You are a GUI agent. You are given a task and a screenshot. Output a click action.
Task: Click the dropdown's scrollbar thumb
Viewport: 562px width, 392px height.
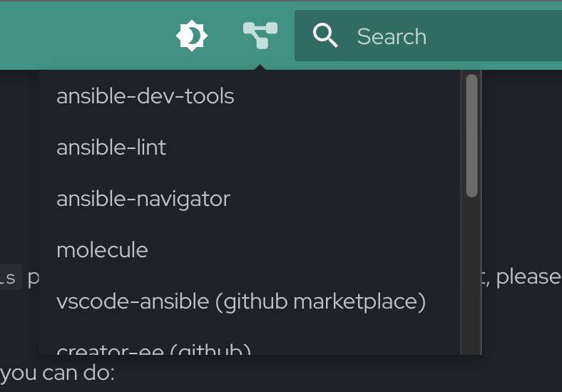(x=471, y=135)
